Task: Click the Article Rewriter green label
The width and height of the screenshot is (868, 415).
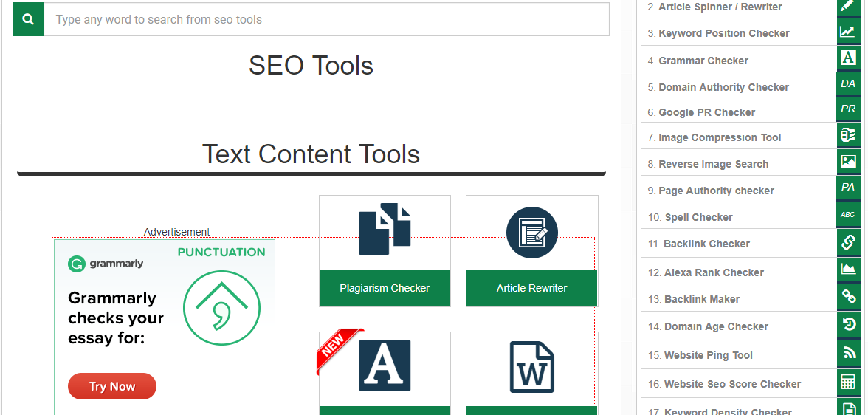Action: point(531,288)
